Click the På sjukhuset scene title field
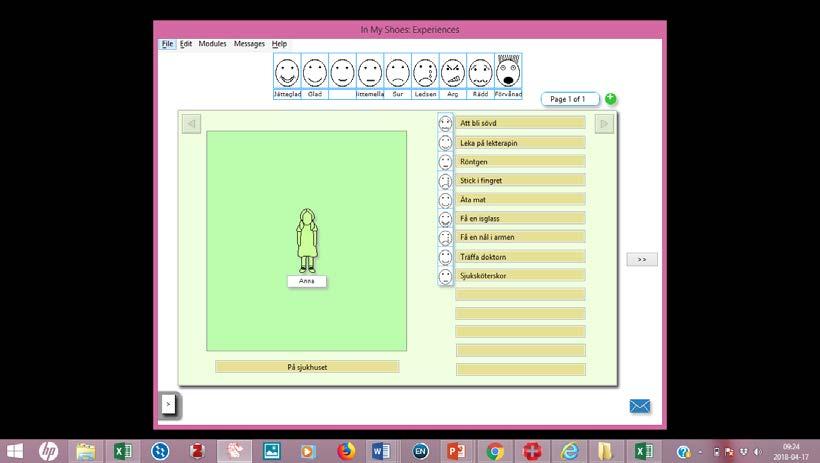Screen dimensions: 820x463 click(307, 367)
